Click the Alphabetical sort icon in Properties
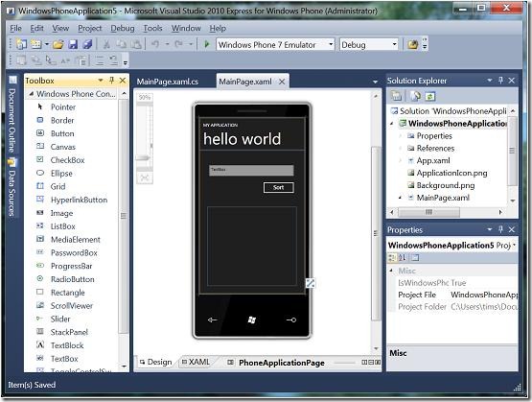This screenshot has height=402, width=532. click(403, 258)
